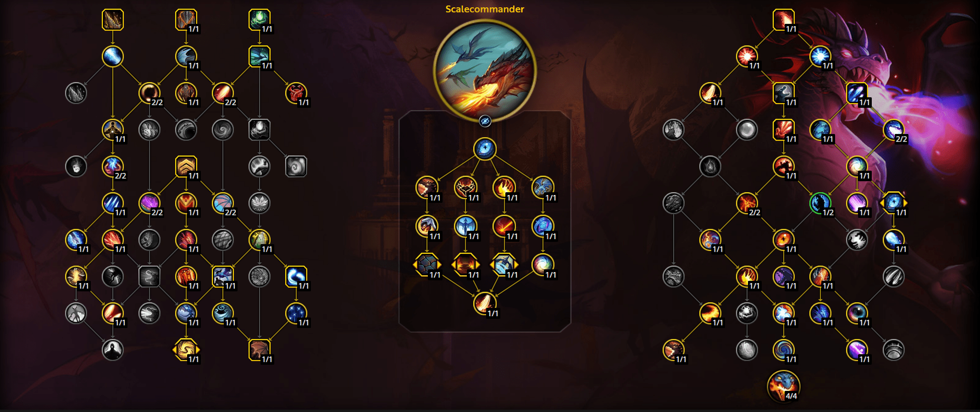Click the golden chevron stripes square talent

tap(186, 167)
